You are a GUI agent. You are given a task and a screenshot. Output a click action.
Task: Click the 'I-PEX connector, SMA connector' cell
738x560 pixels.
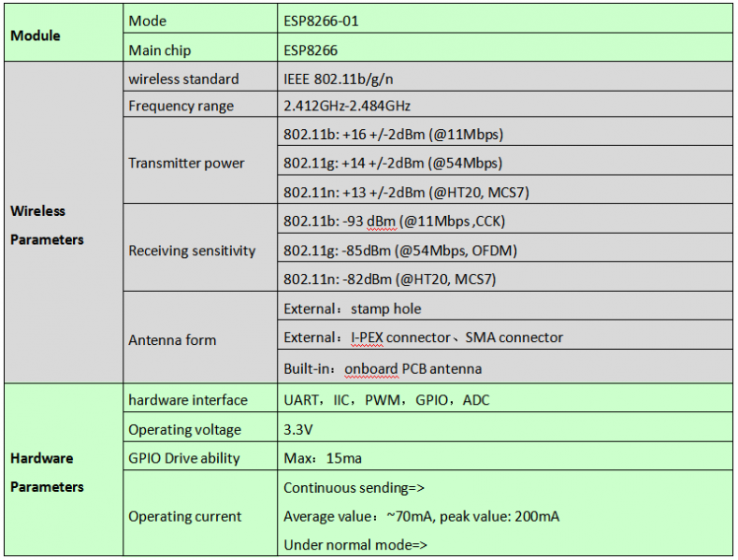pos(504,335)
